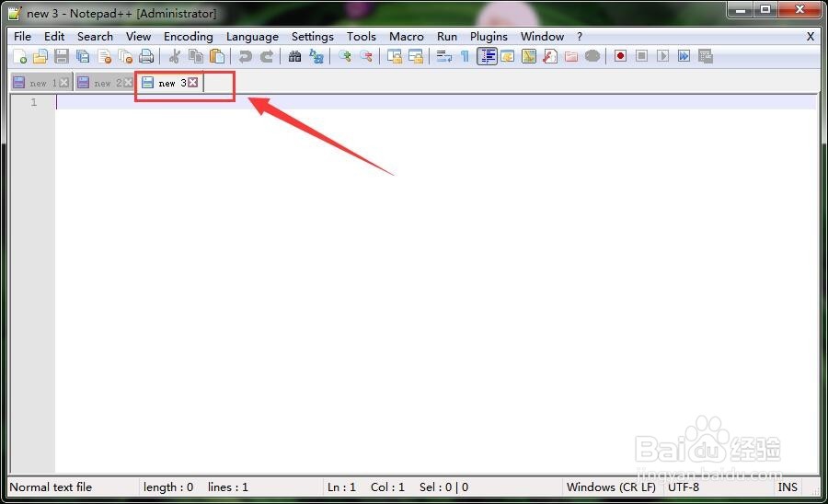This screenshot has height=504, width=828.
Task: Close document using menu bar X
Action: tap(810, 37)
